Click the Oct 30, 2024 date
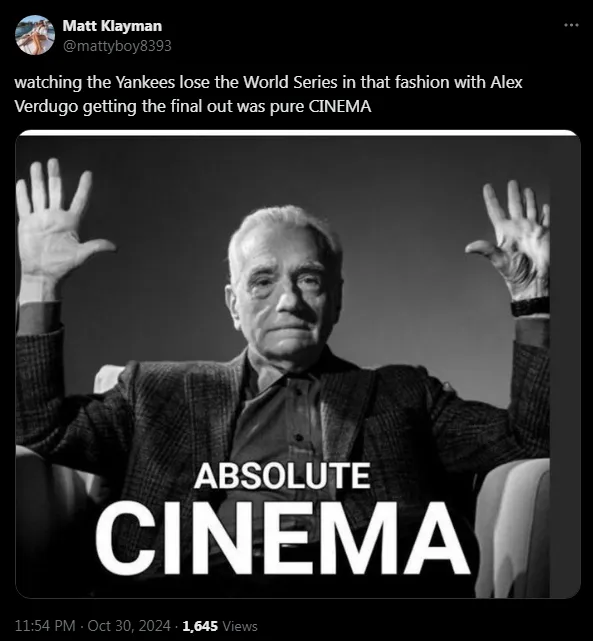593x641 pixels. pyautogui.click(x=129, y=625)
